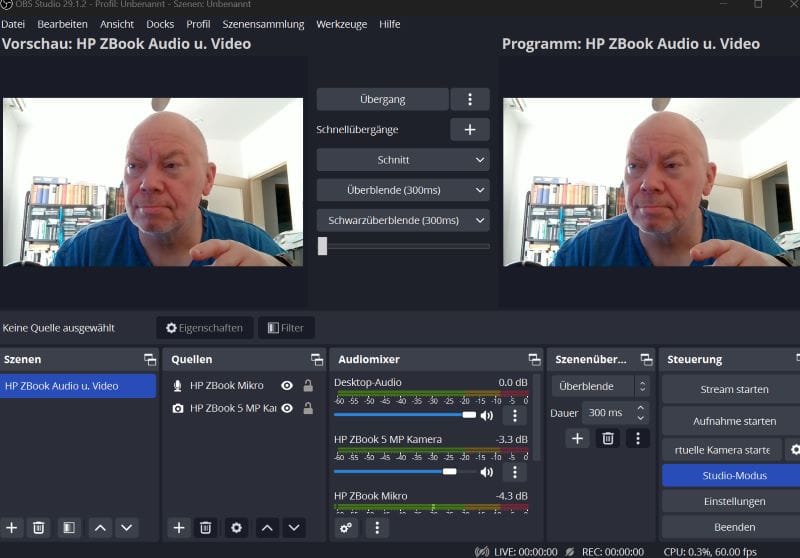Screen dimensions: 800x558
Task: Start the virtual camera
Action: point(722,449)
